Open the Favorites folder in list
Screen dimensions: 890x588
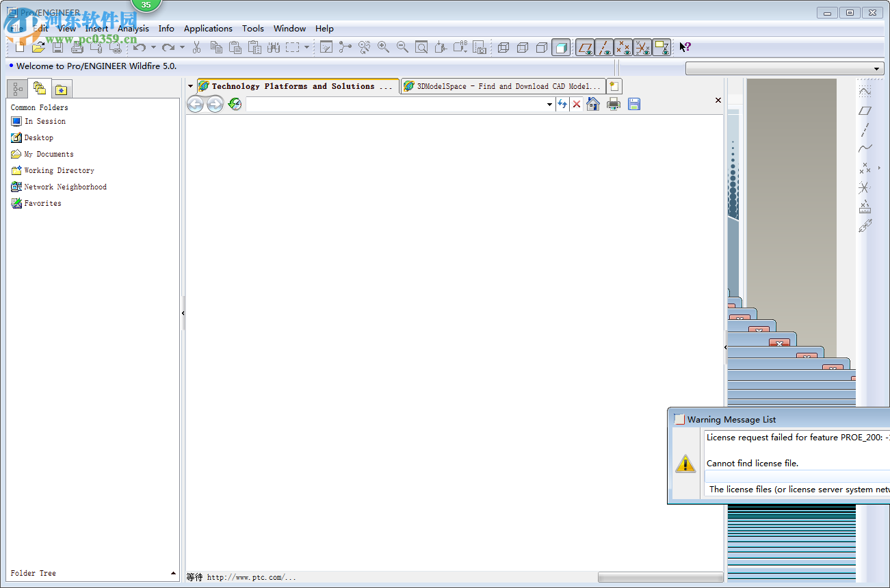pos(36,203)
